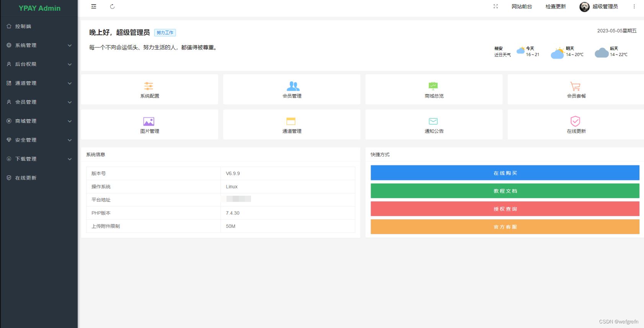
Task: Open the 系统配置 shortcut icon
Action: [x=149, y=86]
